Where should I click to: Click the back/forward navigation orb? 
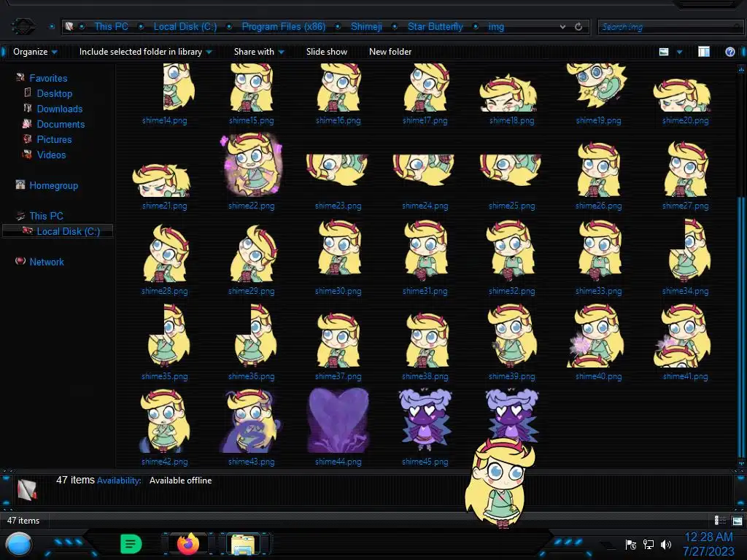coord(23,26)
